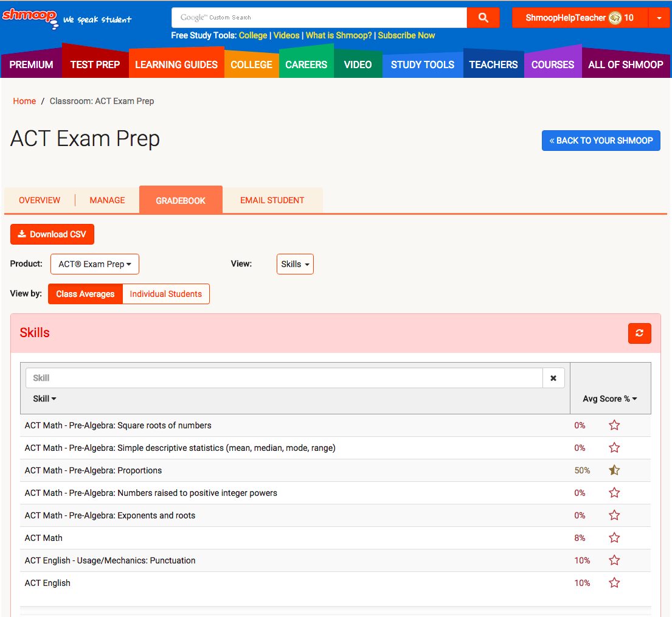Screen dimensions: 672x617
Task: Open the View Skills dropdown
Action: (x=295, y=264)
